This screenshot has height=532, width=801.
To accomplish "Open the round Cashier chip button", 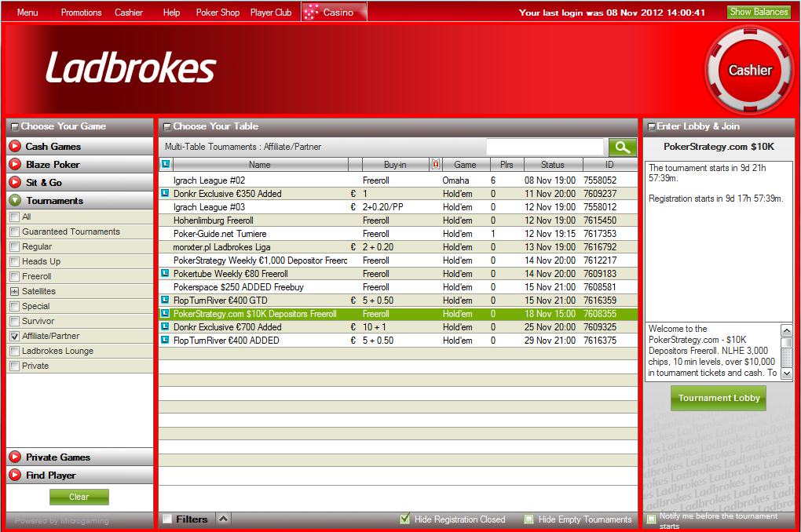I will coord(749,70).
